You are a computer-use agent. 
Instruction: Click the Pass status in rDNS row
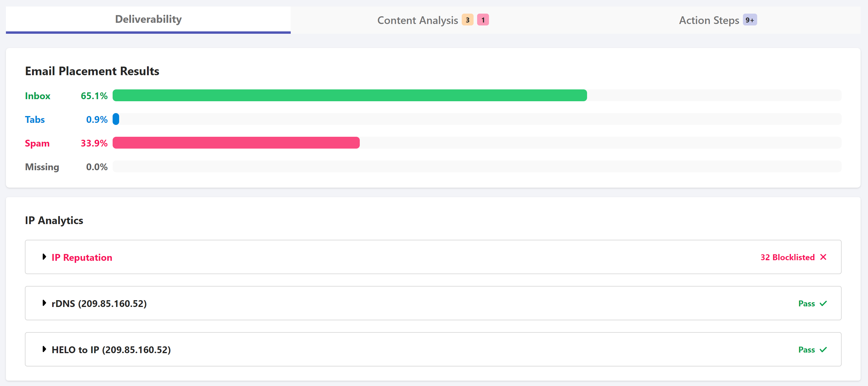(806, 303)
